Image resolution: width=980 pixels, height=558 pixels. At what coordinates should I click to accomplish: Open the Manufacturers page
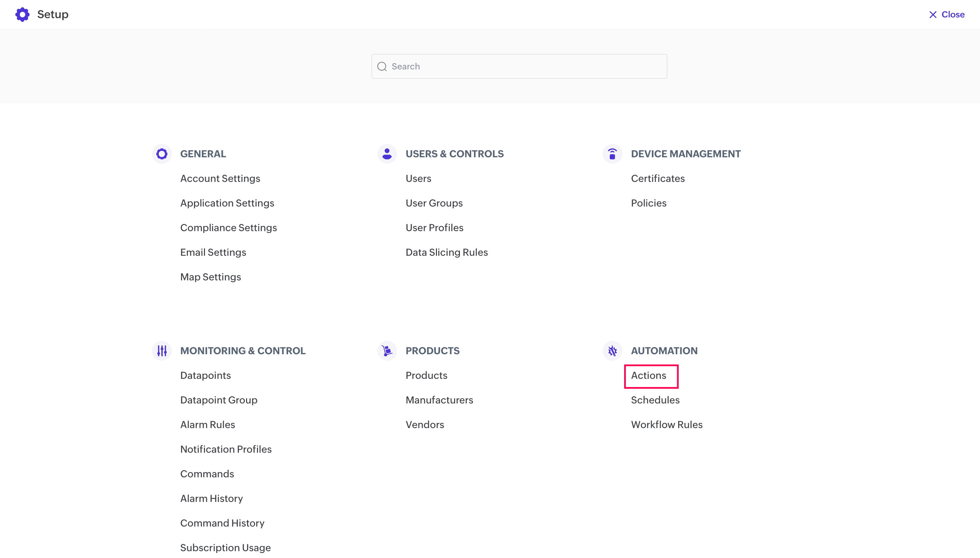point(439,400)
